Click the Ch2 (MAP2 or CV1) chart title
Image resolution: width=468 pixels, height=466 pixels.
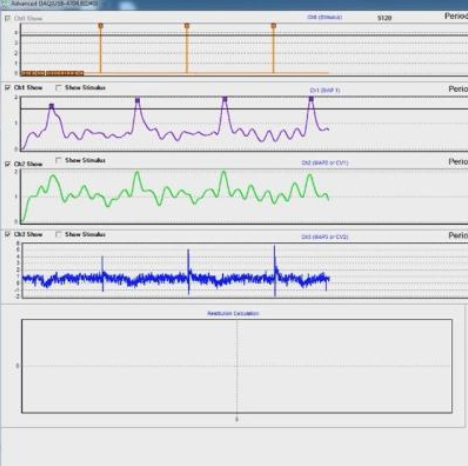[325, 163]
